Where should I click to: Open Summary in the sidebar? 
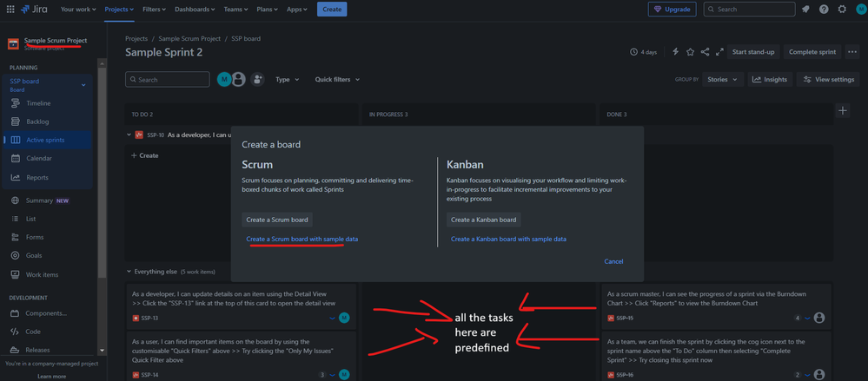39,200
